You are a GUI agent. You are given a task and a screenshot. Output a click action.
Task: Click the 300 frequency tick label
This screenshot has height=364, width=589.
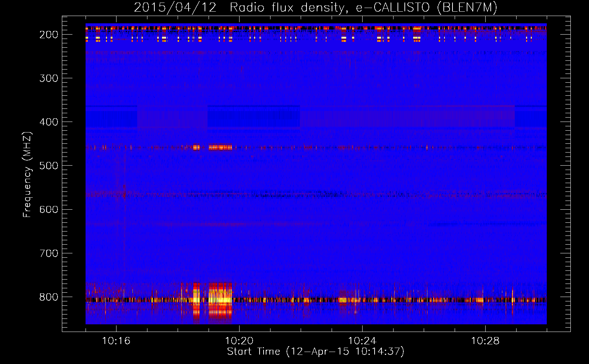[x=49, y=78]
